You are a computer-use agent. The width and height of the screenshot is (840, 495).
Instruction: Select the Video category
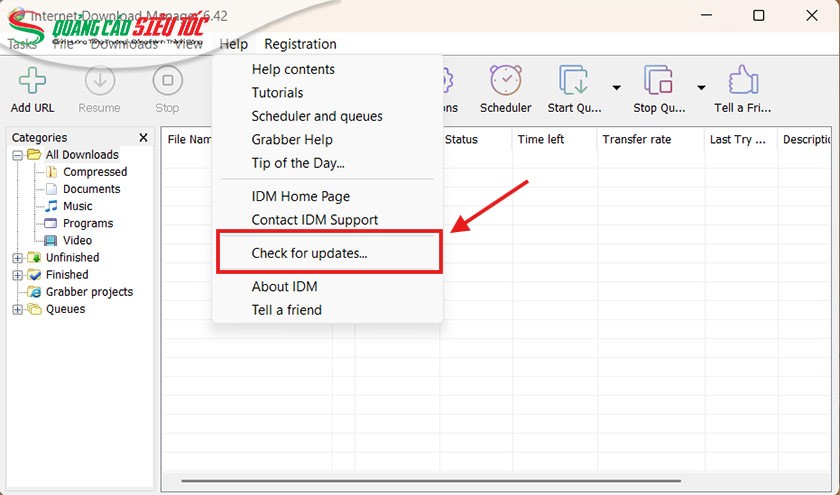77,241
